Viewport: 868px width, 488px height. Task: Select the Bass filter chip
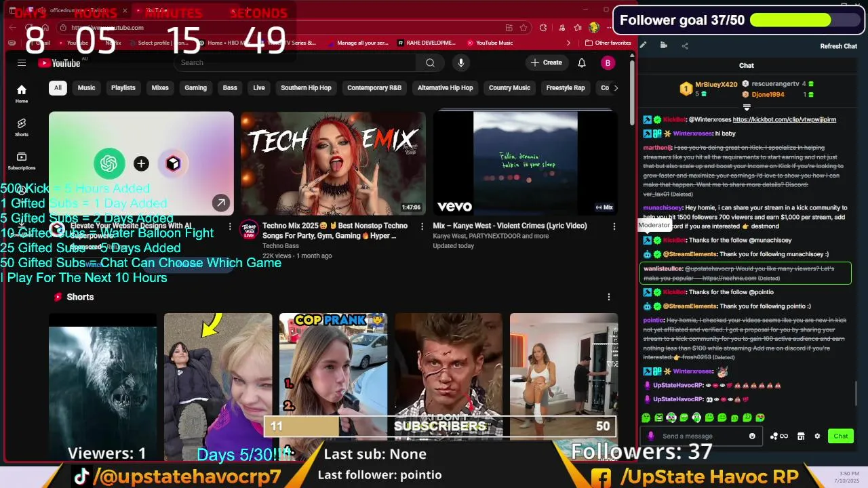[x=230, y=87]
